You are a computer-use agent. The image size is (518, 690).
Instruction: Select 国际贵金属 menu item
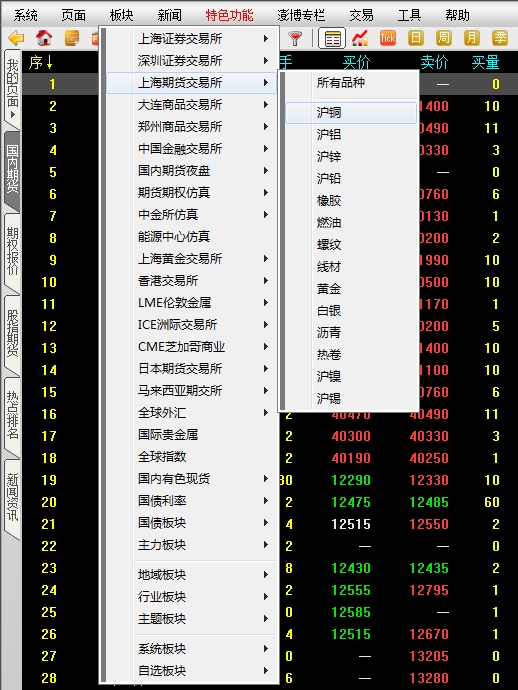[x=191, y=435]
